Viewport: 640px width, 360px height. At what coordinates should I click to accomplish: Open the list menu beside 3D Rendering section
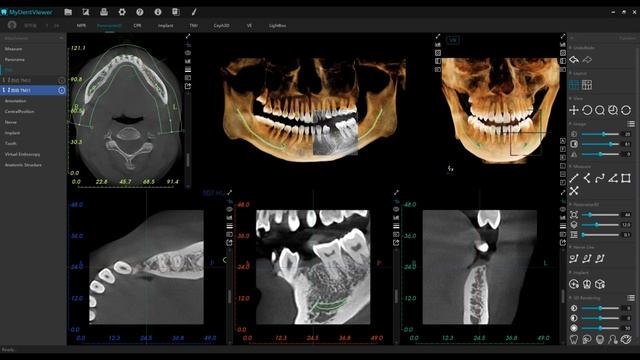point(631,298)
